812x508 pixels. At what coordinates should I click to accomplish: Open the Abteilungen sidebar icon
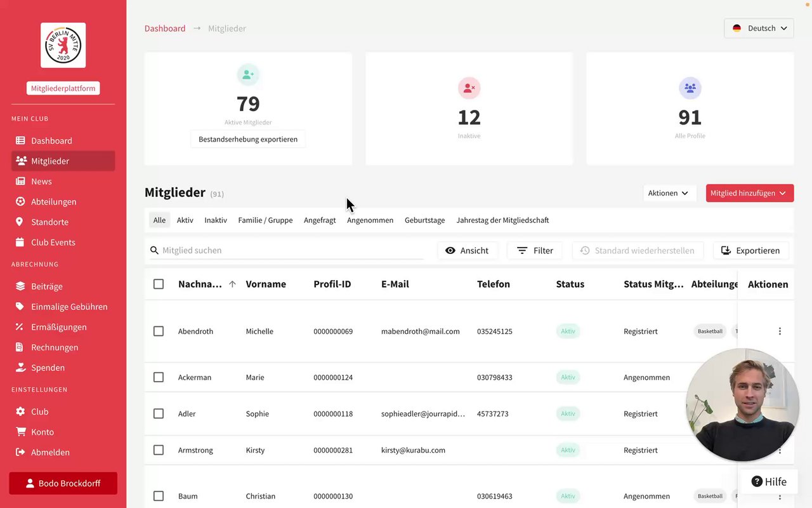click(20, 201)
